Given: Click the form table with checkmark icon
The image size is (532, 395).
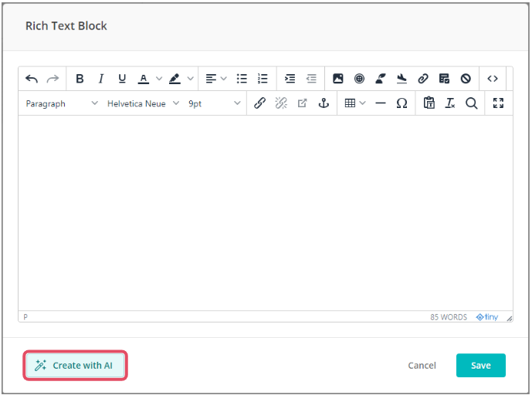Looking at the screenshot, I should (x=444, y=79).
